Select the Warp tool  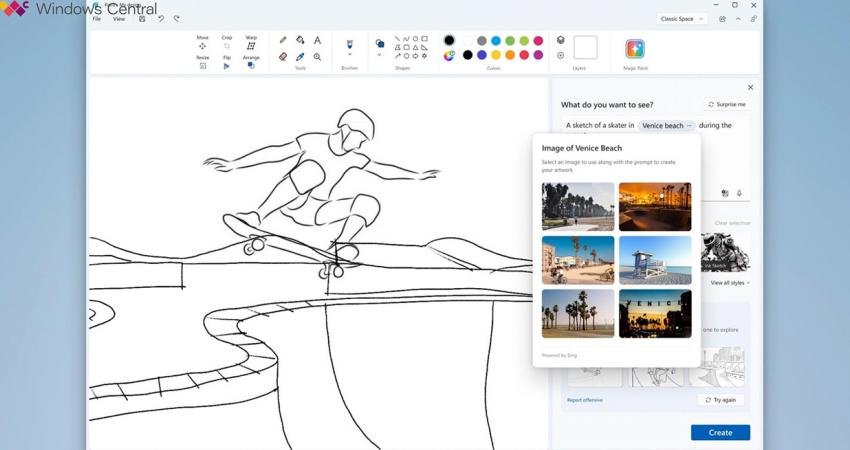pyautogui.click(x=251, y=42)
